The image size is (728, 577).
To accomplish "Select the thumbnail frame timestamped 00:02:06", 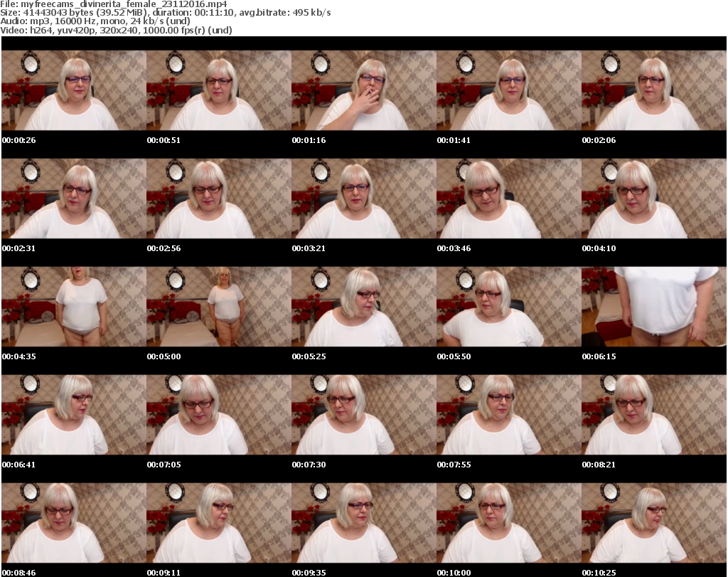I will pos(654,90).
